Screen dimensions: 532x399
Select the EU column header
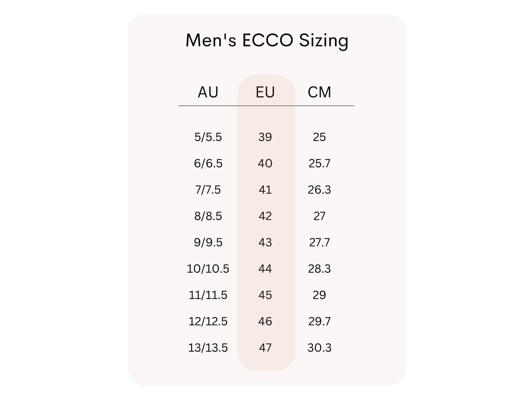pos(265,92)
